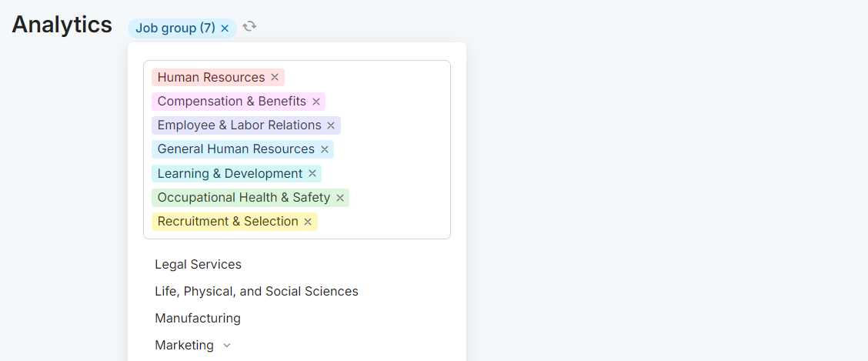
Task: Choose the Marketing job group
Action: tap(184, 345)
